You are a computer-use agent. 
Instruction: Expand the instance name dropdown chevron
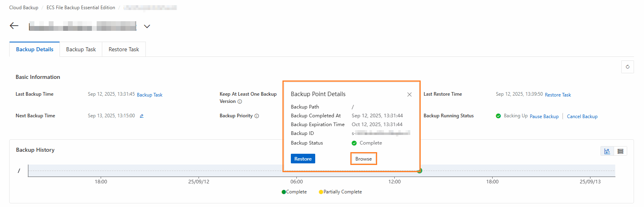147,26
